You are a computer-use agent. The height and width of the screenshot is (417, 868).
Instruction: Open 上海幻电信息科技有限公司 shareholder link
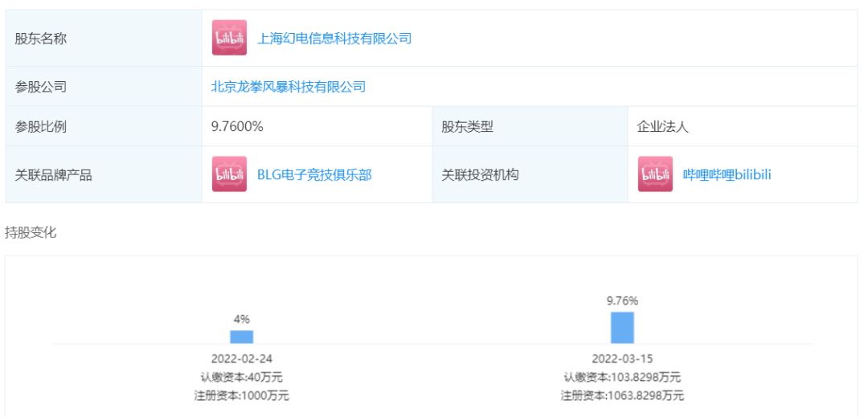click(x=334, y=39)
